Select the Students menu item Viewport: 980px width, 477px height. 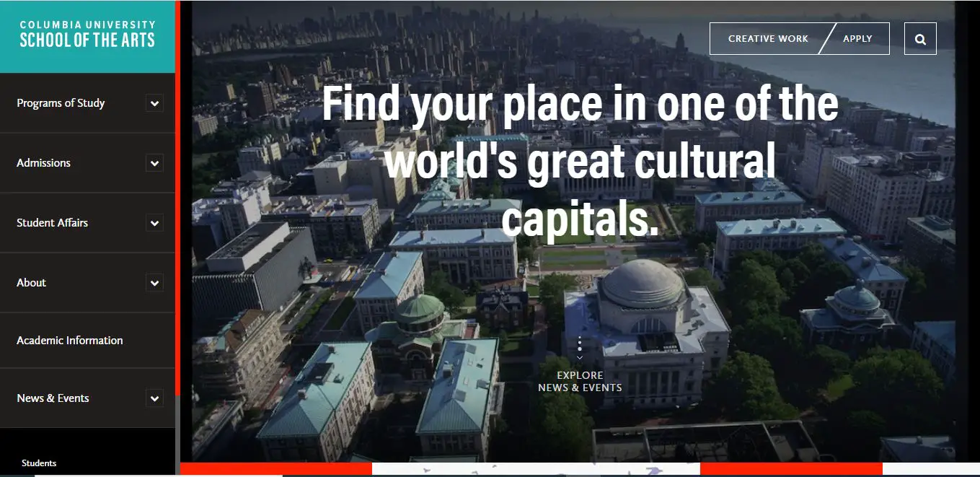point(39,463)
